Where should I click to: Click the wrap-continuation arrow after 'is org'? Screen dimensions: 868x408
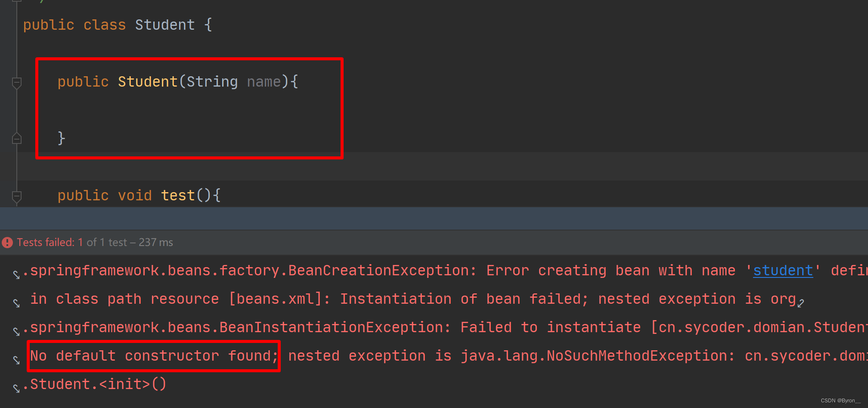click(801, 303)
